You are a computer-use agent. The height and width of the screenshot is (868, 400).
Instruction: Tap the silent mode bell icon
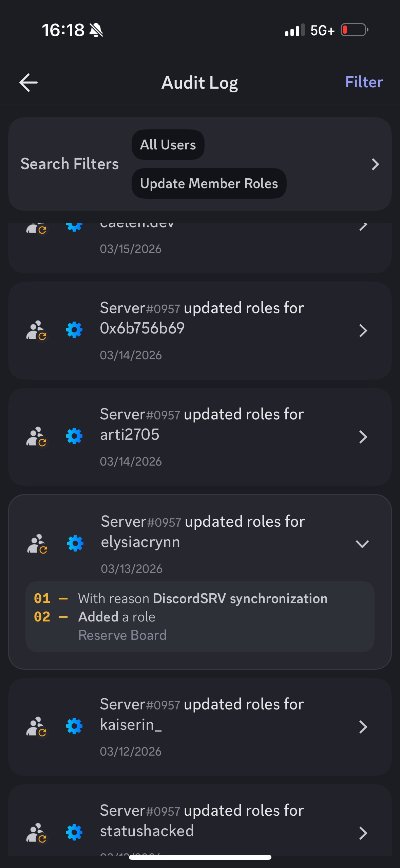[96, 30]
